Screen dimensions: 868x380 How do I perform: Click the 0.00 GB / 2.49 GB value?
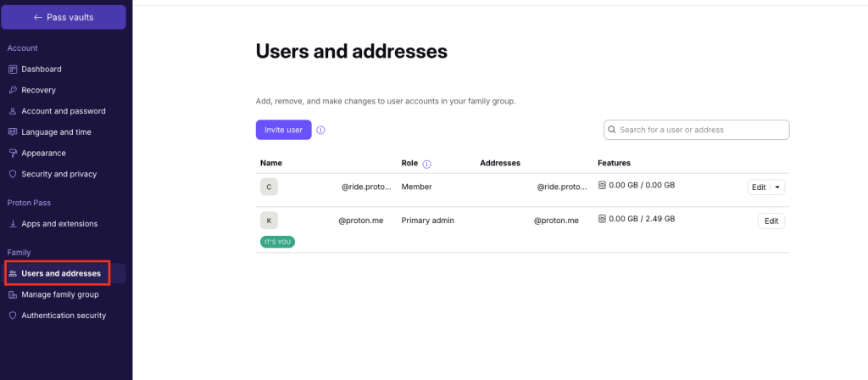click(x=643, y=219)
